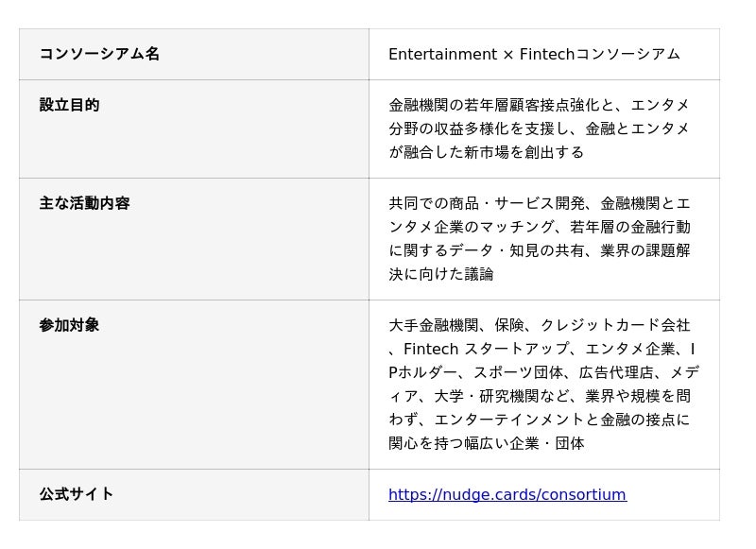Click the 公式サイト row label
The height and width of the screenshot is (549, 756).
(x=77, y=494)
